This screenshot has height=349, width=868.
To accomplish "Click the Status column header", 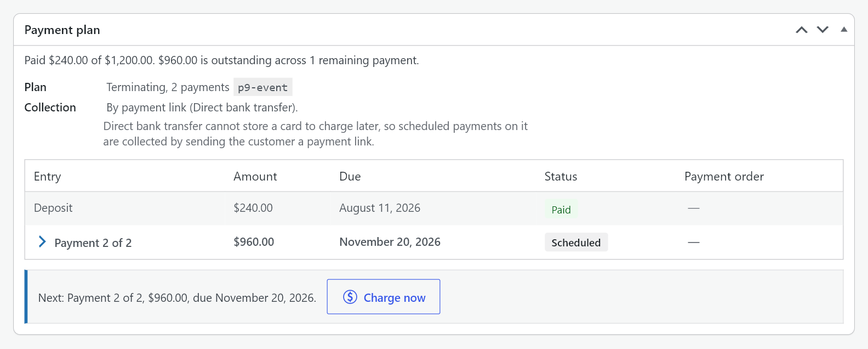I will pos(561,176).
